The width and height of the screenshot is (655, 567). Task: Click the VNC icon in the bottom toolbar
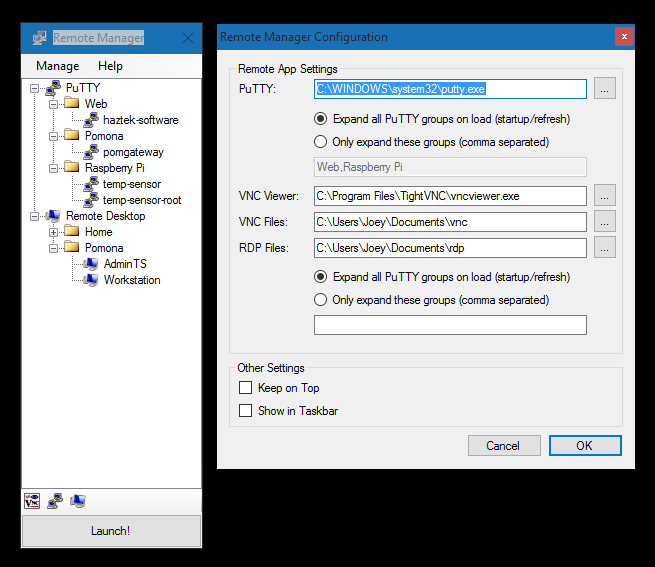click(x=32, y=501)
